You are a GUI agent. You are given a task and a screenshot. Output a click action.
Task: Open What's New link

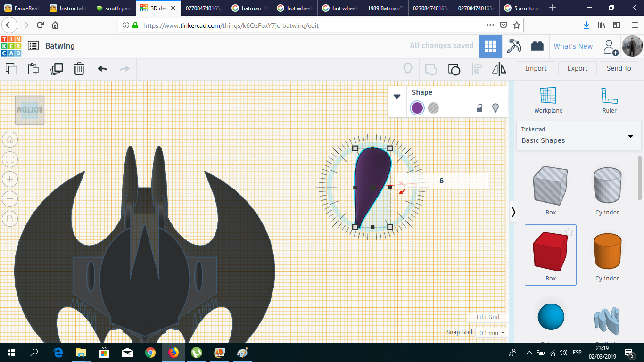(x=573, y=46)
